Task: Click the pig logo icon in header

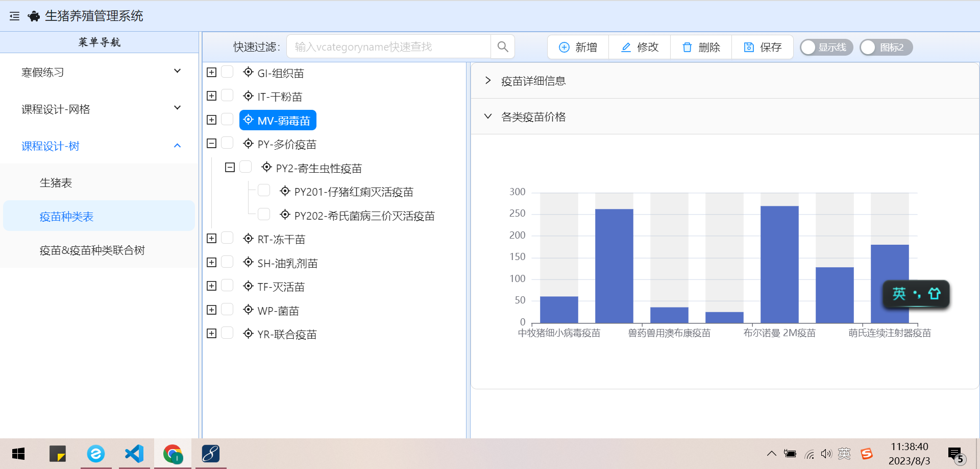Action: 34,16
